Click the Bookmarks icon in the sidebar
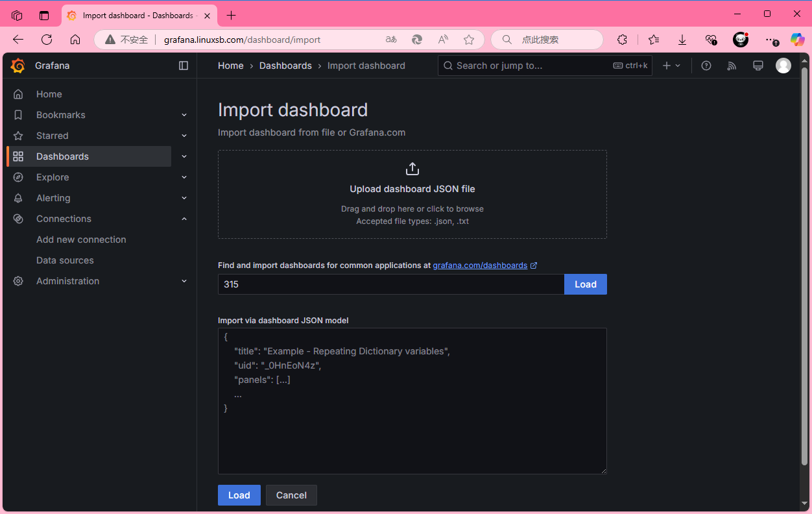This screenshot has height=514, width=812. tap(18, 115)
